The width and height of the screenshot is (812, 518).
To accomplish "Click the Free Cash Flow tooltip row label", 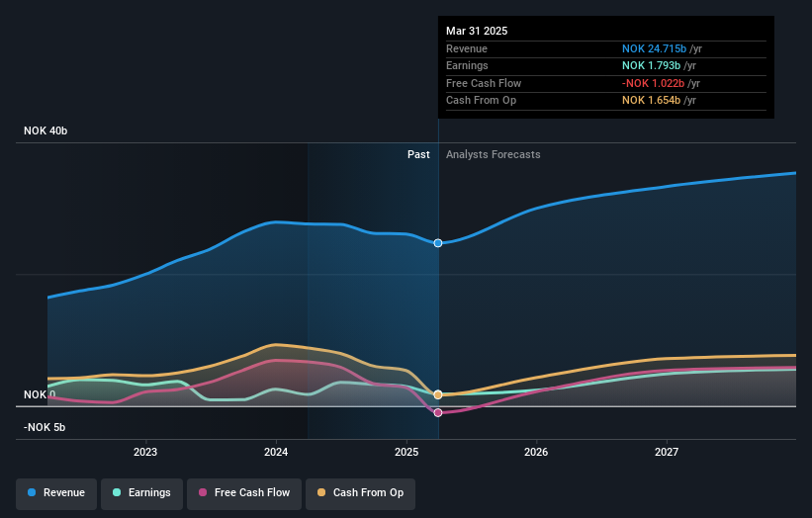I will click(x=484, y=83).
